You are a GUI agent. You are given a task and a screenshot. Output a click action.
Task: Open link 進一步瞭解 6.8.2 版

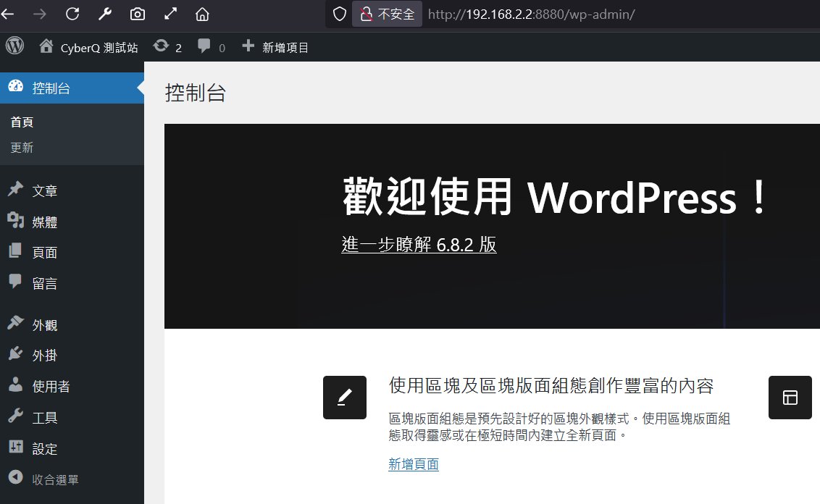tap(419, 245)
